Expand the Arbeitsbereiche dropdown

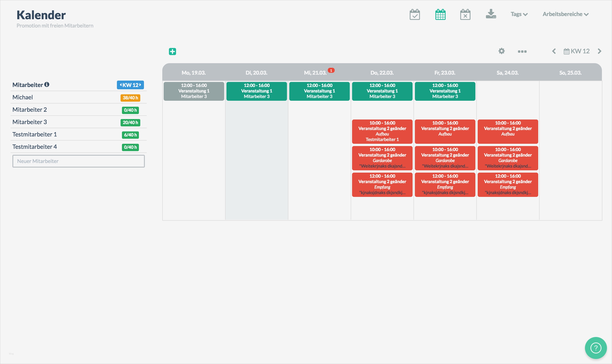tap(565, 14)
